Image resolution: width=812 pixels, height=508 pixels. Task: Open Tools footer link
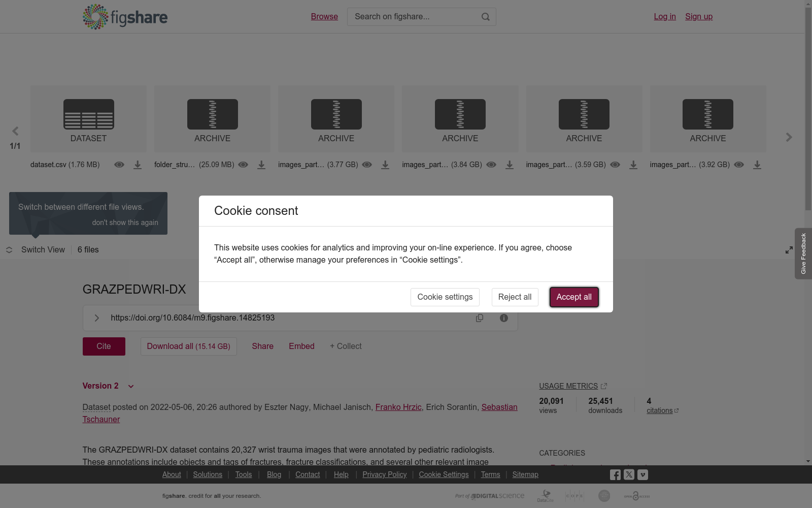tap(244, 474)
